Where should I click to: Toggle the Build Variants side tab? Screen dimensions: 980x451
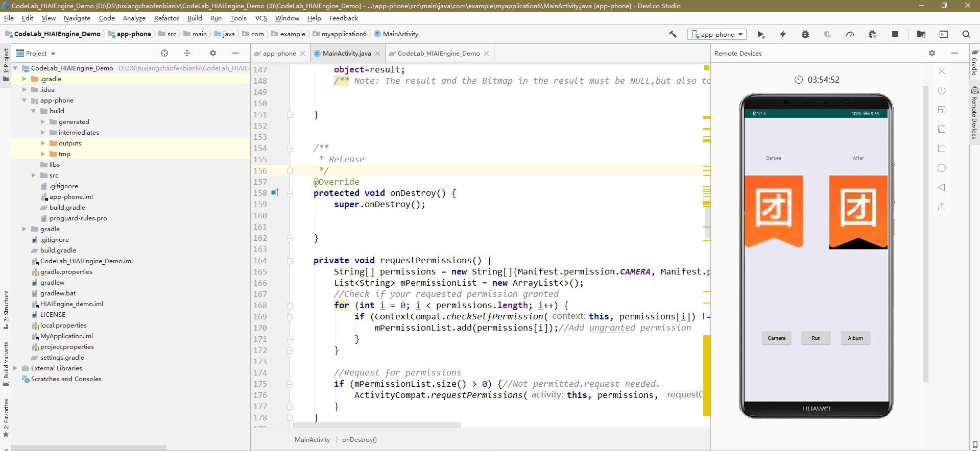point(6,364)
